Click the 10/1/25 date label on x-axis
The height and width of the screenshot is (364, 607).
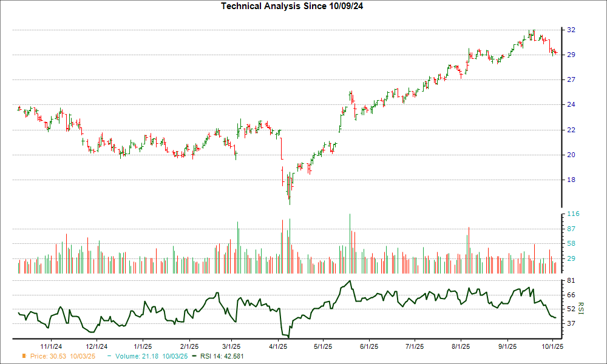(551, 346)
